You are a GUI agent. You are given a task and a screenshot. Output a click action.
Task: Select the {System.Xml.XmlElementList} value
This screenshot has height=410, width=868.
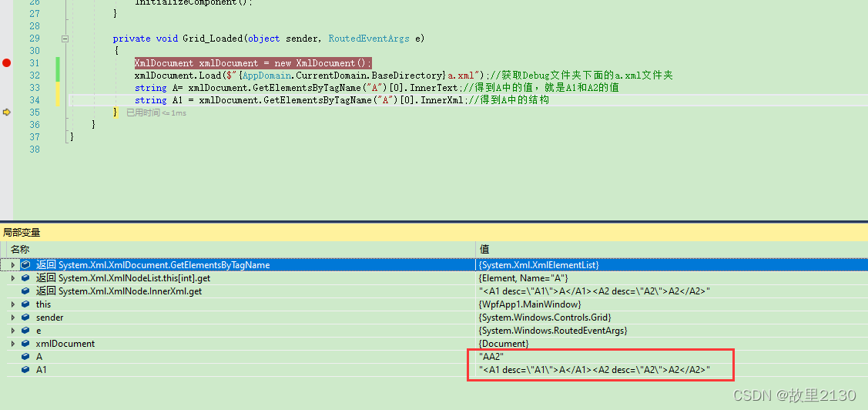[x=538, y=265]
